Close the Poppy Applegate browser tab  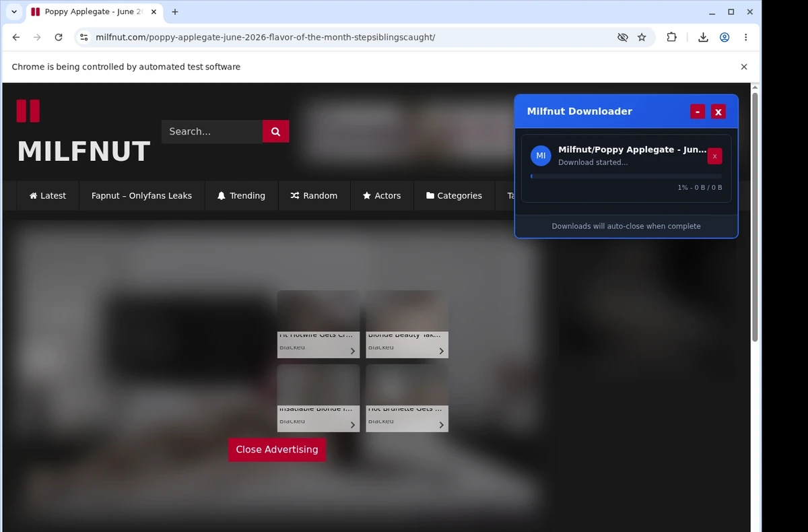coord(154,11)
